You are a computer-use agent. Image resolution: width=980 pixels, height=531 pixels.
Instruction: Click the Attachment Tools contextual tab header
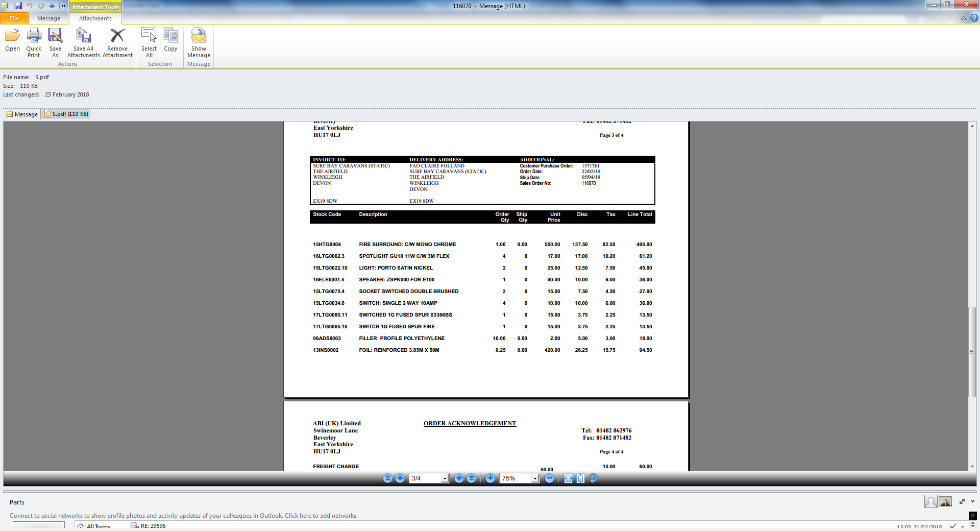click(95, 7)
